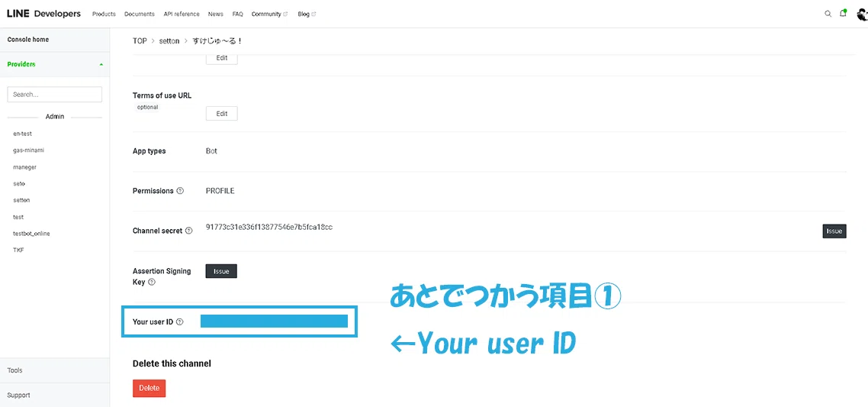Open the Community external link
The image size is (868, 407).
[269, 14]
